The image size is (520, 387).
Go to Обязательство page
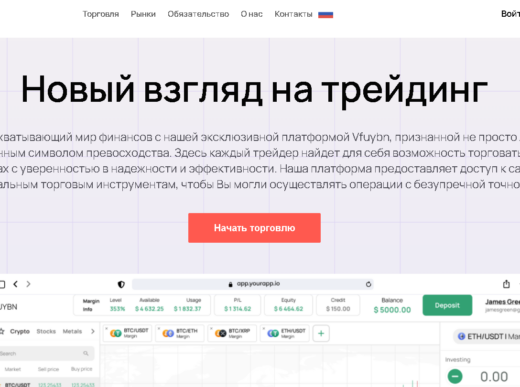coord(198,14)
